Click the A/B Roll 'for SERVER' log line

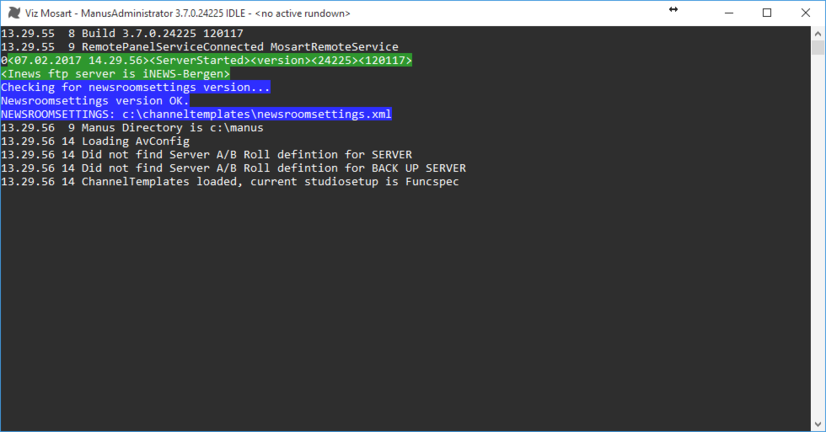206,154
